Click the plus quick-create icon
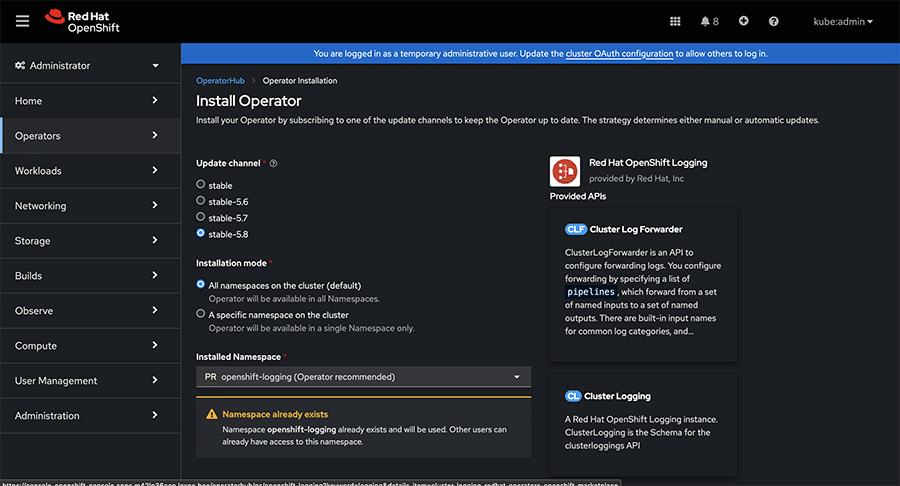 743,21
